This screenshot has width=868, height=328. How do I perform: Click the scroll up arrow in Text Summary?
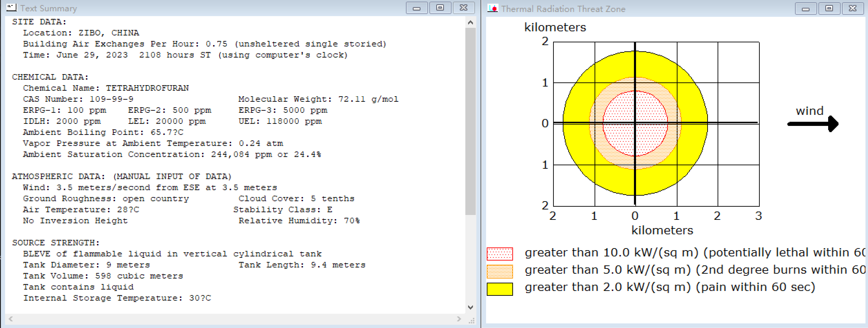(470, 23)
